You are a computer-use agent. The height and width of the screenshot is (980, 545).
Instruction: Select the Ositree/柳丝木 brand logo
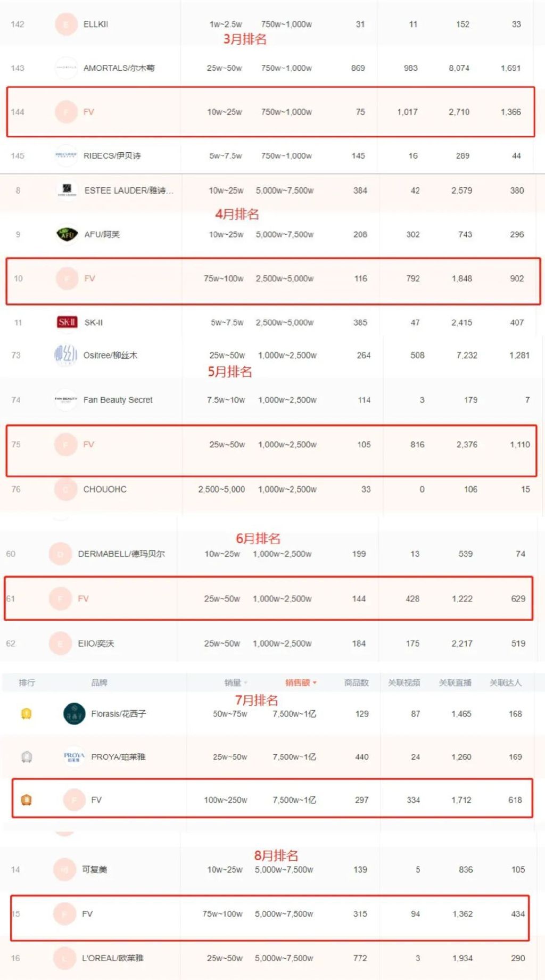coord(65,356)
